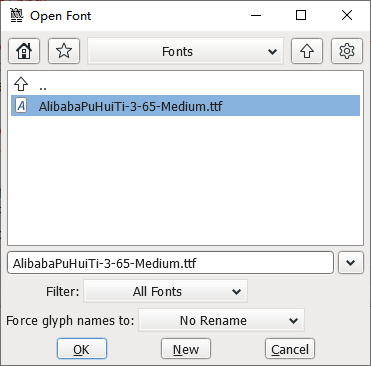Open the file dialog settings gear
This screenshot has width=371, height=366.
[347, 51]
